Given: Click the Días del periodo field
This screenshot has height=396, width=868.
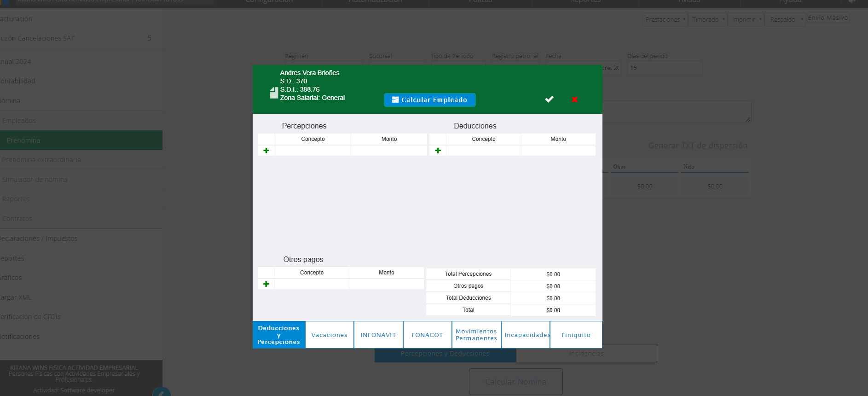Looking at the screenshot, I should point(665,68).
